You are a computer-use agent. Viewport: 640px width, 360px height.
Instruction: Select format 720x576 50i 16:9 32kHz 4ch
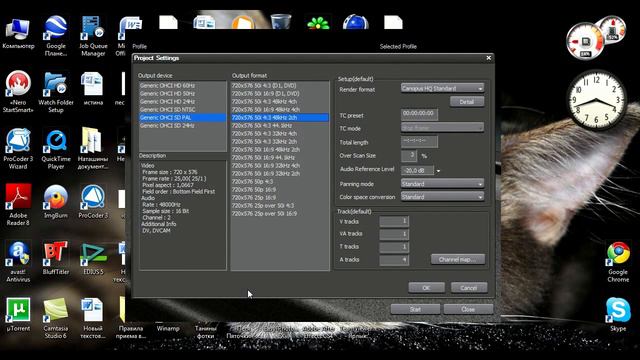(x=280, y=166)
